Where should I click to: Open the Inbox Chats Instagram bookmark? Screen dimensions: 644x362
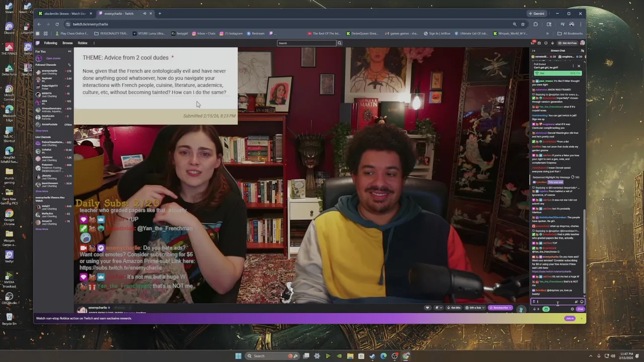[x=203, y=34]
